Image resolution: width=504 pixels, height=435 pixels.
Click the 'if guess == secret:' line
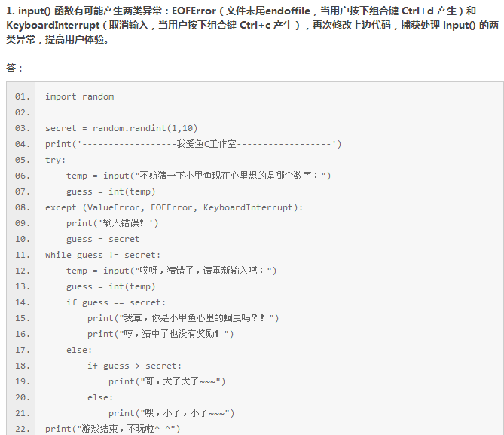[116, 302]
